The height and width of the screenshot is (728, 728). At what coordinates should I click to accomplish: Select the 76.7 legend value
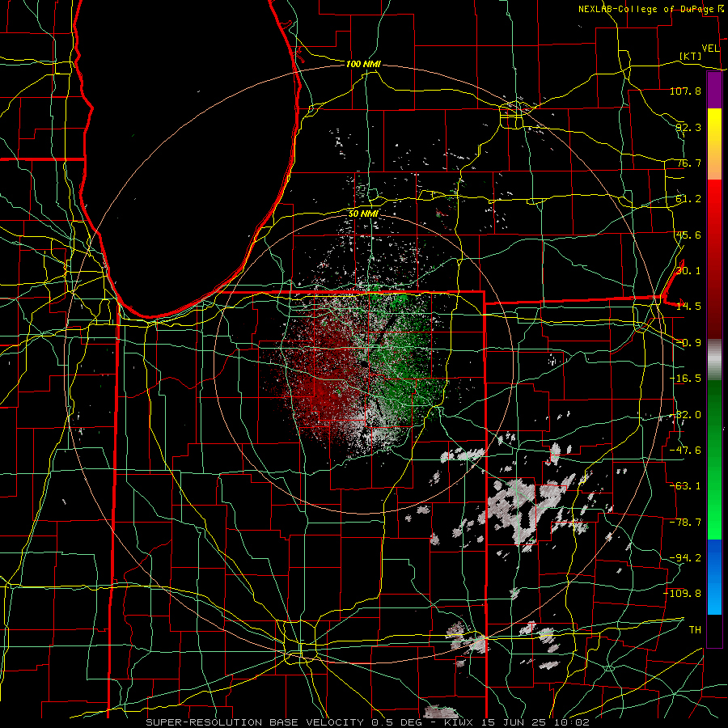coord(688,163)
